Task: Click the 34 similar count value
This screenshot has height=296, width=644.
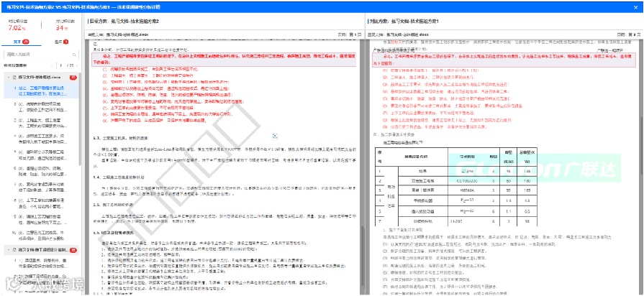Action: coord(63,28)
